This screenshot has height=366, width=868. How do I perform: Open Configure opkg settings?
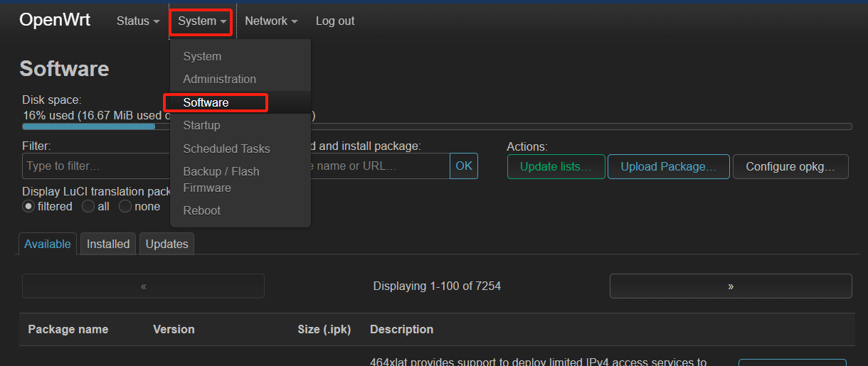pyautogui.click(x=790, y=167)
